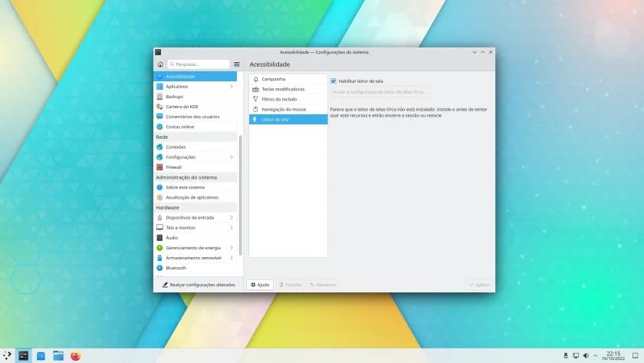
Task: Open the Firewall settings entry
Action: pyautogui.click(x=195, y=167)
